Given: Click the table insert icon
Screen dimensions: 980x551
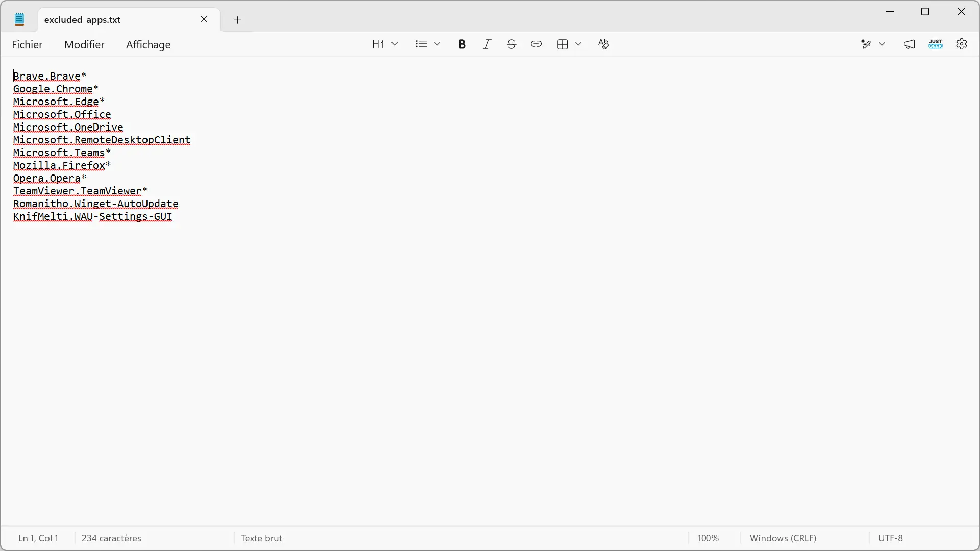Looking at the screenshot, I should point(562,44).
